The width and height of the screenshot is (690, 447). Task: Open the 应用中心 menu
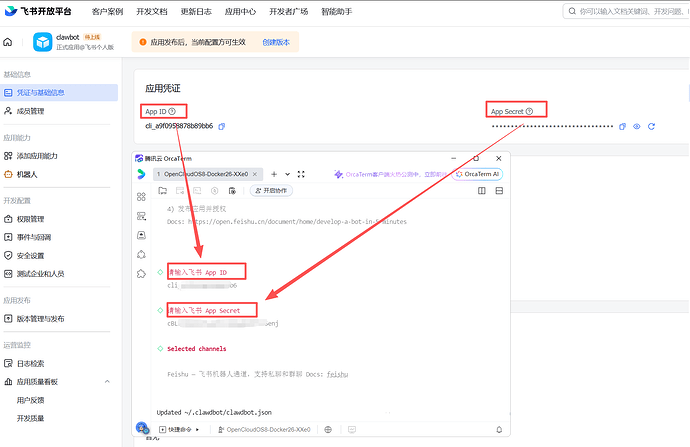click(240, 12)
